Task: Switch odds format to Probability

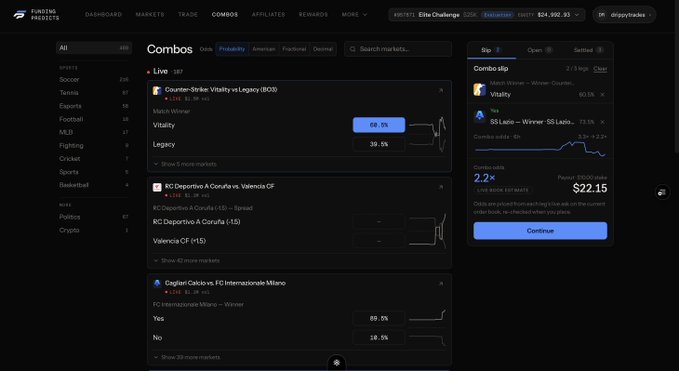Action: coord(232,49)
